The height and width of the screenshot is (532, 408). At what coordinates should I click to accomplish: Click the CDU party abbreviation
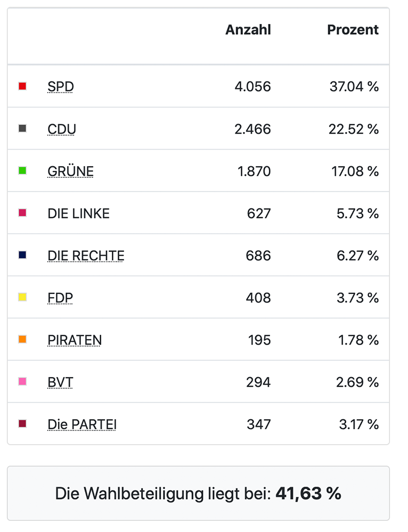click(x=62, y=129)
